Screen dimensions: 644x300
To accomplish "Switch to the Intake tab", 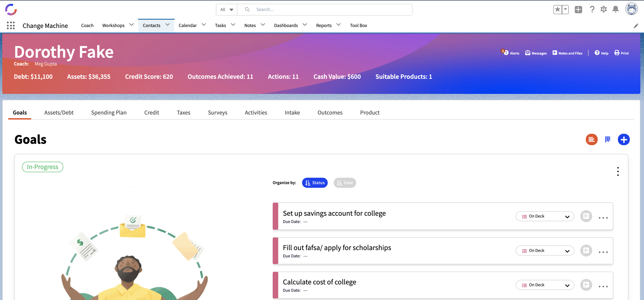I will coord(292,112).
